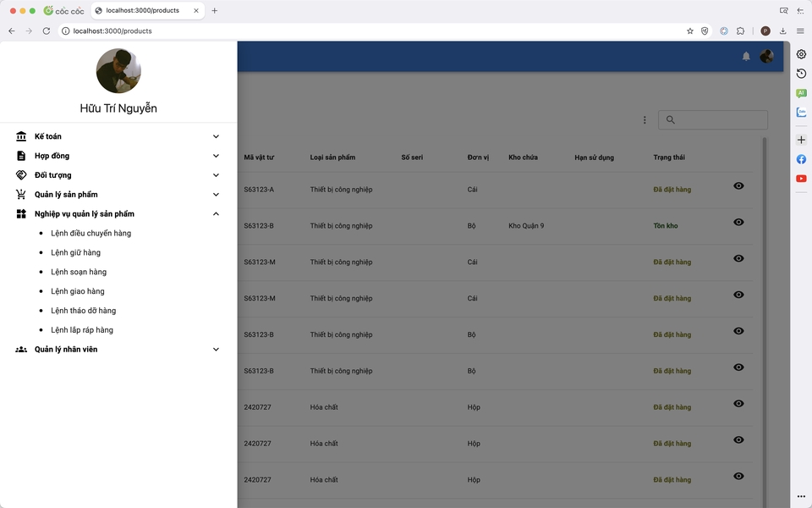The image size is (812, 508).
Task: Focus the product search field
Action: (x=713, y=119)
